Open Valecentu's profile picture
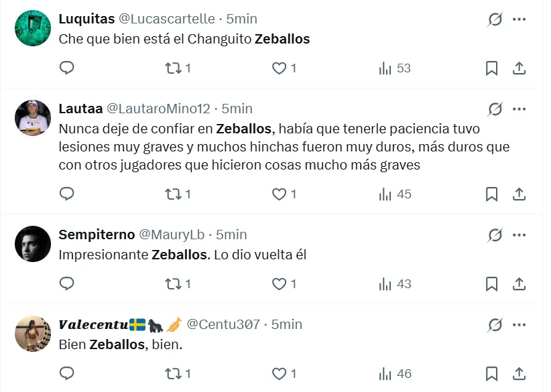Screen dimensions: 551x392 [x=33, y=334]
